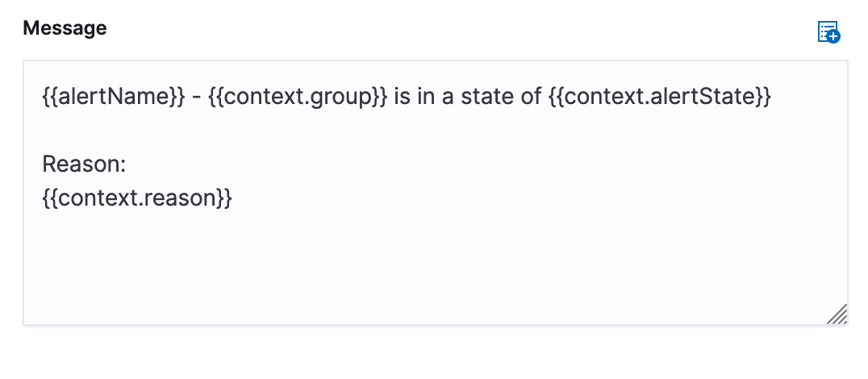Viewport: 868px width, 379px height.
Task: Grab the Message textarea resize handle
Action: point(837,314)
